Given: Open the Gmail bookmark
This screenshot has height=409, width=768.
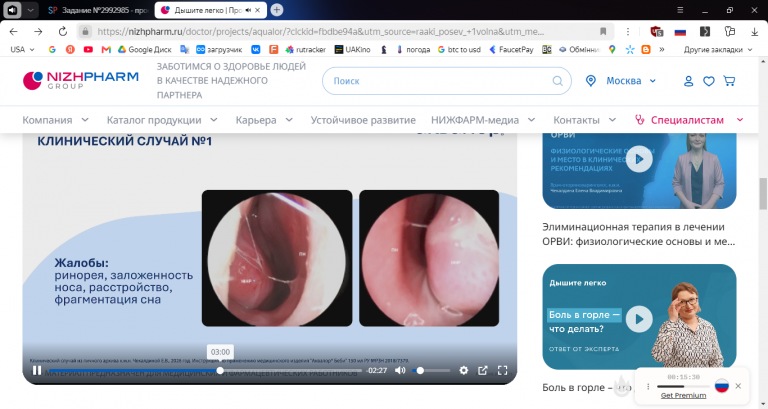Looking at the screenshot, I should pos(106,49).
